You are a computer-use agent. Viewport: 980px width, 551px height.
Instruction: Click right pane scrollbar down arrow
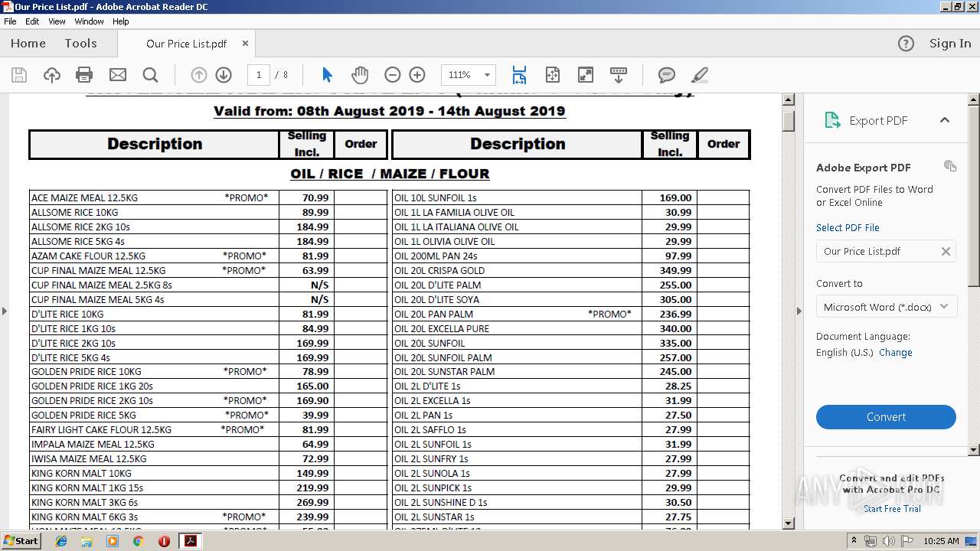coord(974,450)
